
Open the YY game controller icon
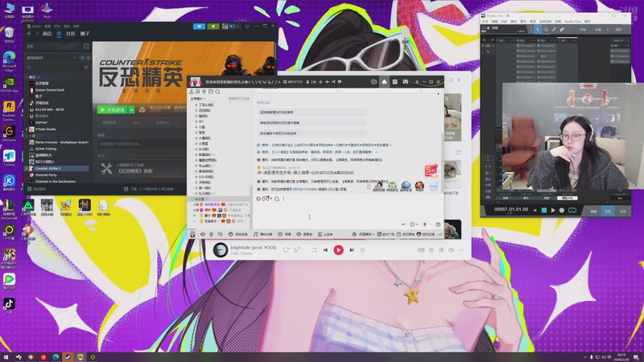[406, 82]
